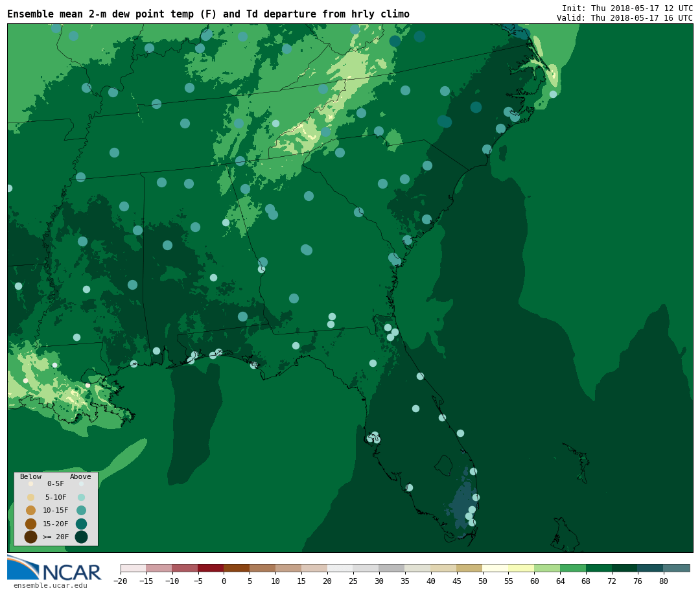This screenshot has width=700, height=593.
Task: Click the 'Below' legend column header
Action: point(31,476)
